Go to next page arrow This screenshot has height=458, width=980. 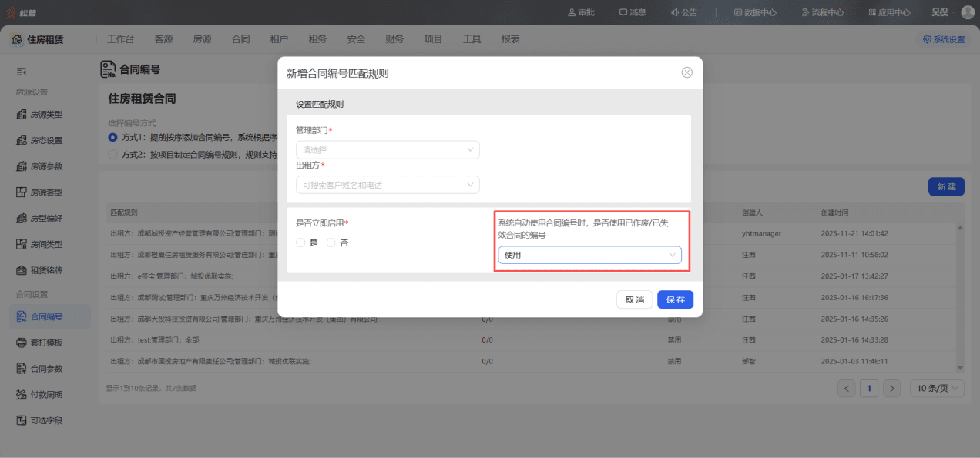(x=891, y=388)
